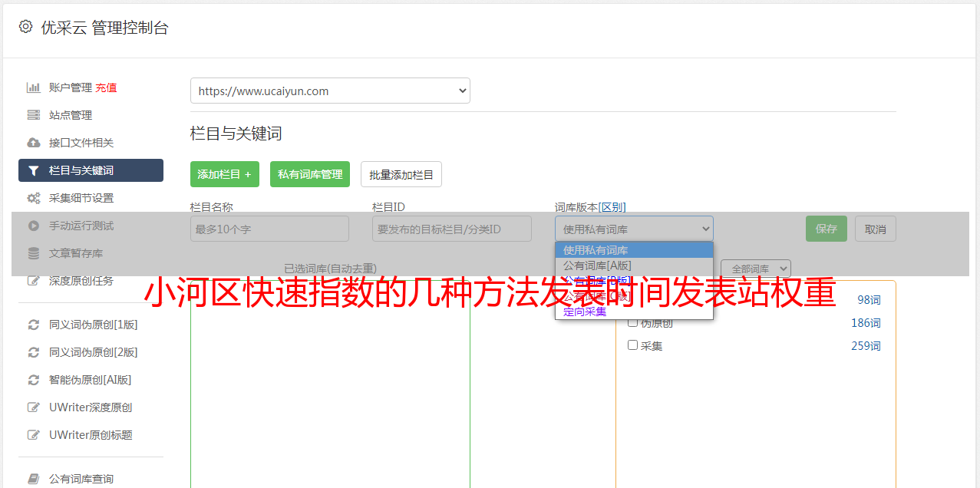The height and width of the screenshot is (488, 980).
Task: Click the 栏目名称 input field
Action: pos(269,229)
